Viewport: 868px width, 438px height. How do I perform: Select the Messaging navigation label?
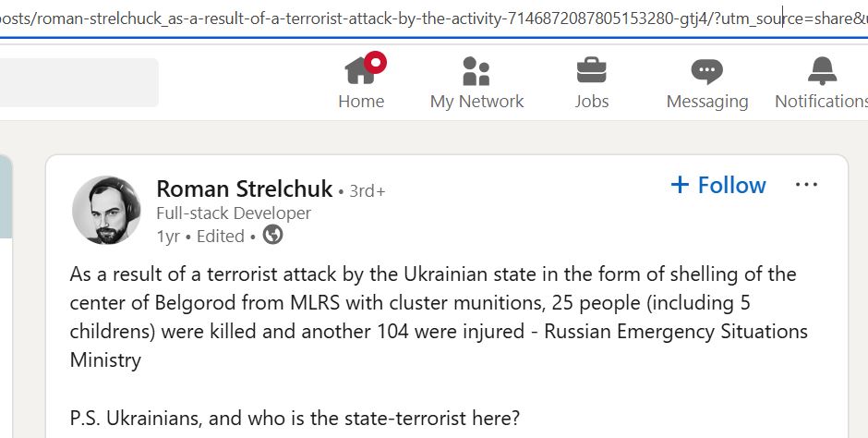(x=707, y=102)
